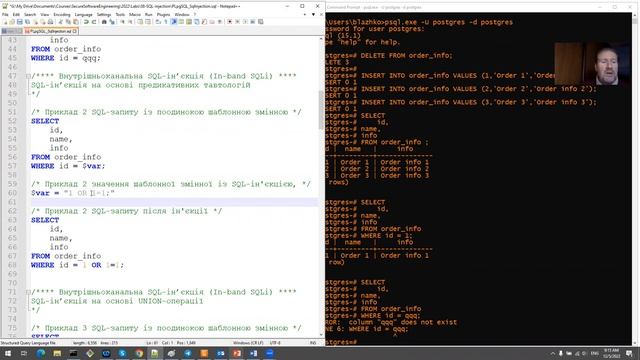This screenshot has height=360, width=640.
Task: Click the 'DELETE FROM order_info;' terminal line
Action: point(407,56)
